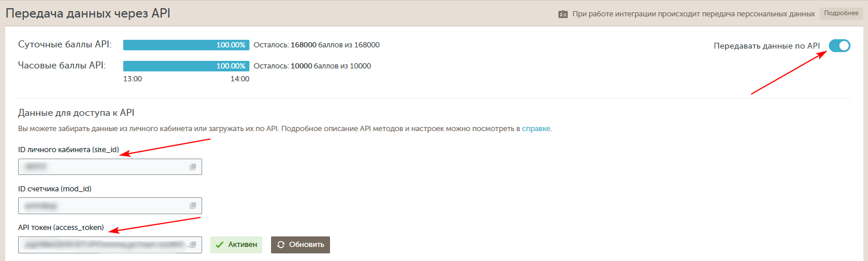Click the remaining 168000 points text

(317, 45)
